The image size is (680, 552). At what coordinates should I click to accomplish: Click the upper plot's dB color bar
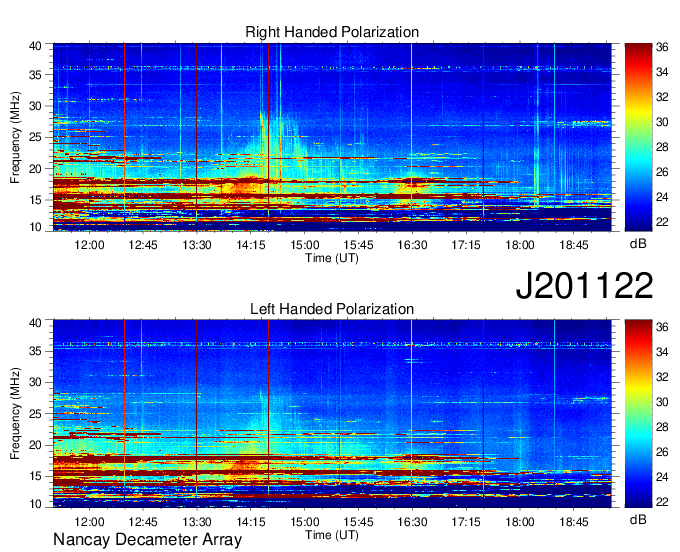pyautogui.click(x=638, y=137)
